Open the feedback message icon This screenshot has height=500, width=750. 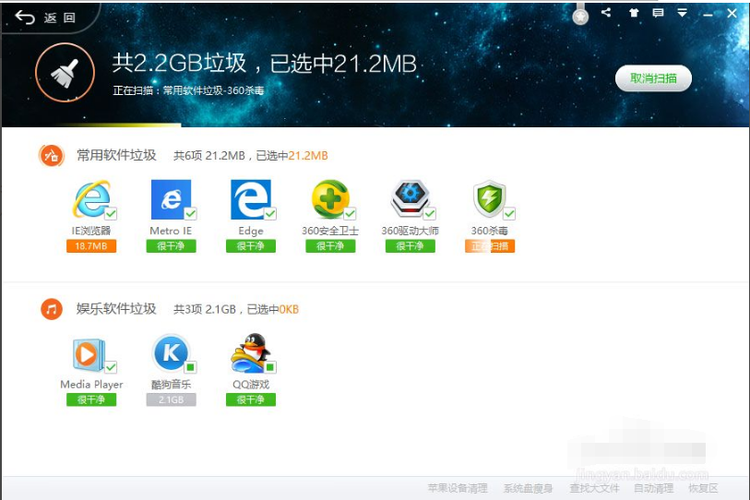point(658,13)
